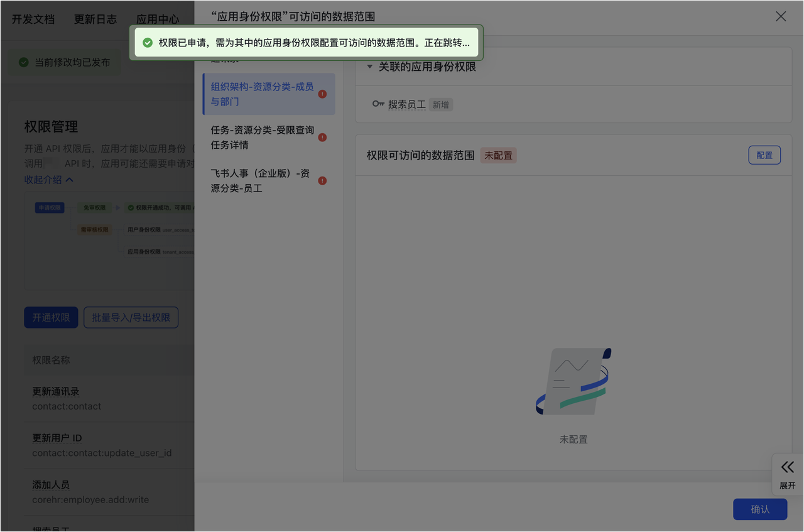The width and height of the screenshot is (804, 532).
Task: Close the data range dialog with X
Action: tap(781, 16)
